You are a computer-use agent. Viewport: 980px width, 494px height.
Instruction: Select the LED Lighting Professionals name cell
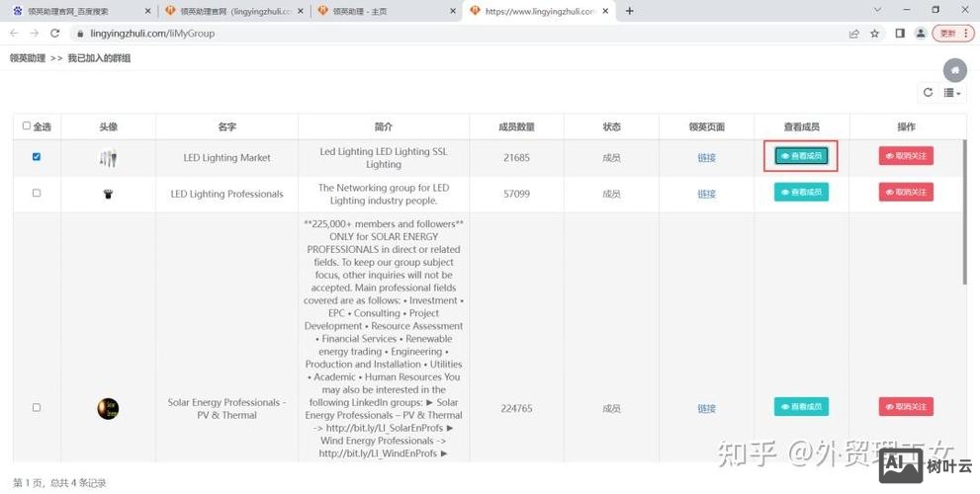[226, 195]
